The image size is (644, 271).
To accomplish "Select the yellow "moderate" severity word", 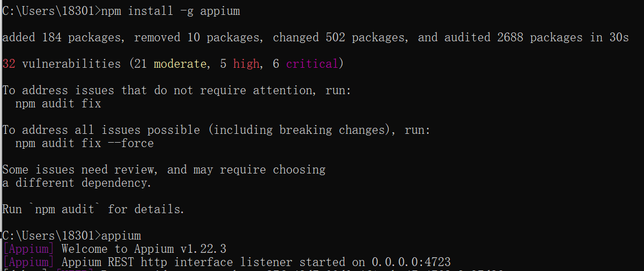I will pyautogui.click(x=181, y=64).
